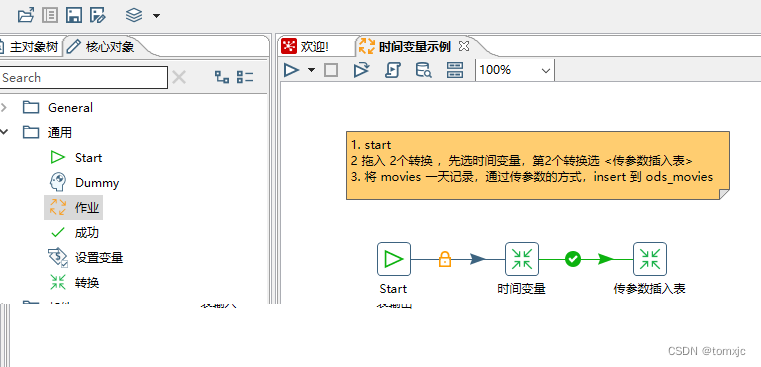Click the SQL script icon
The height and width of the screenshot is (367, 761).
(x=393, y=70)
